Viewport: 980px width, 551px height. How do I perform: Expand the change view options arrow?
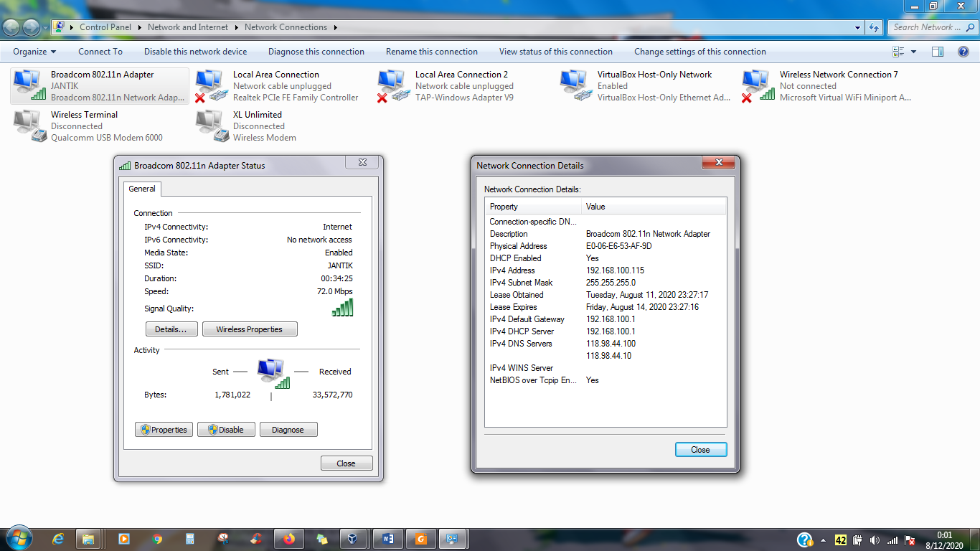click(913, 52)
